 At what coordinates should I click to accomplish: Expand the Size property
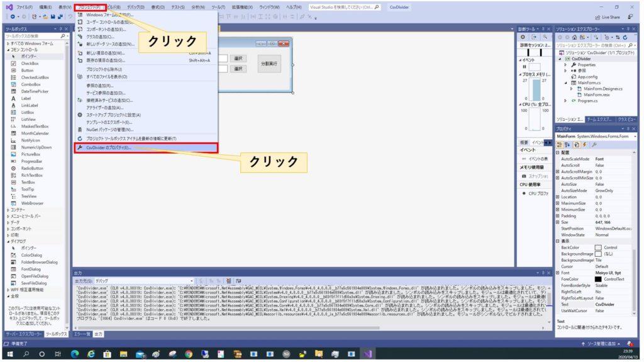[558, 222]
